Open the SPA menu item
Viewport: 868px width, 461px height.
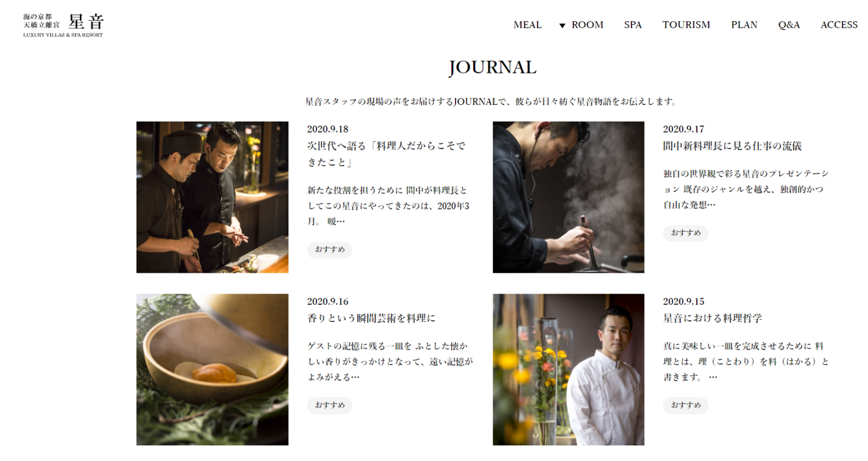632,25
